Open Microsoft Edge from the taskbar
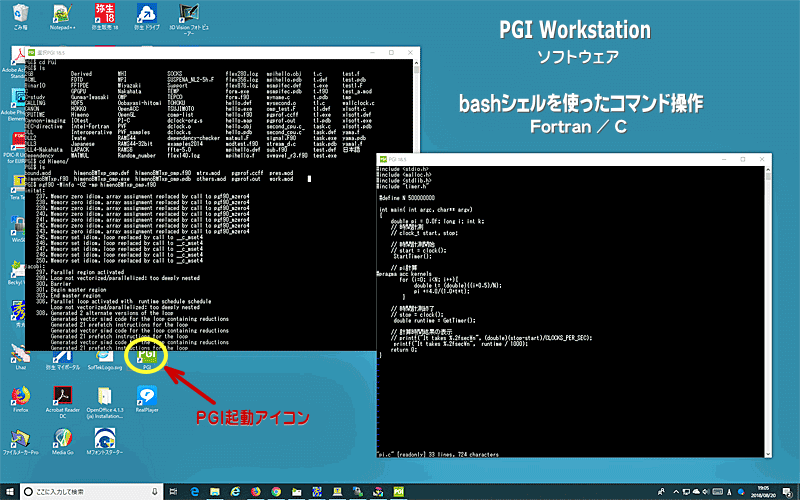 click(194, 491)
